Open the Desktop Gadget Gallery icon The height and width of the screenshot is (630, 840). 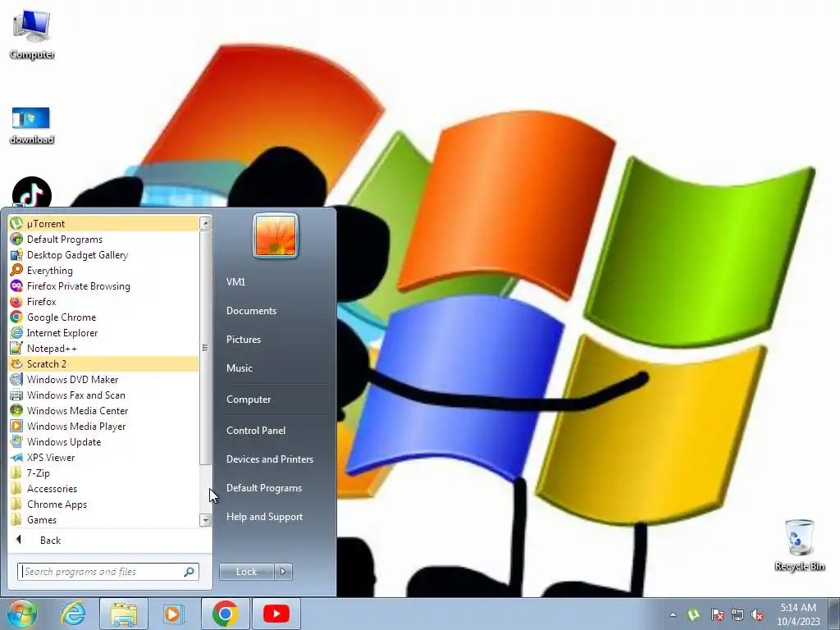16,254
